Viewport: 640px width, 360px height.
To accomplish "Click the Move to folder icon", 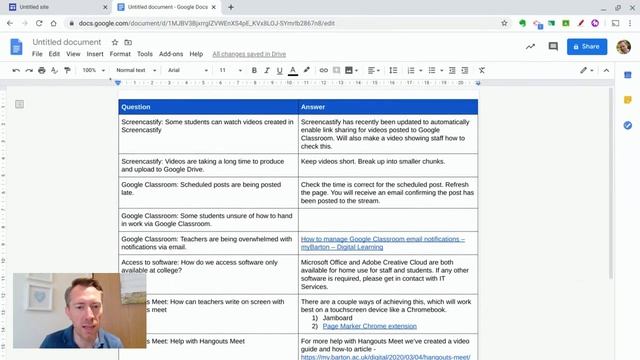I will coord(128,42).
